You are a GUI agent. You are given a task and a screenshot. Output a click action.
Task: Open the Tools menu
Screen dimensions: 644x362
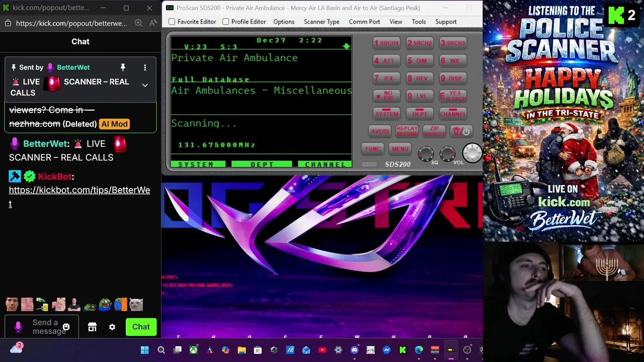419,22
